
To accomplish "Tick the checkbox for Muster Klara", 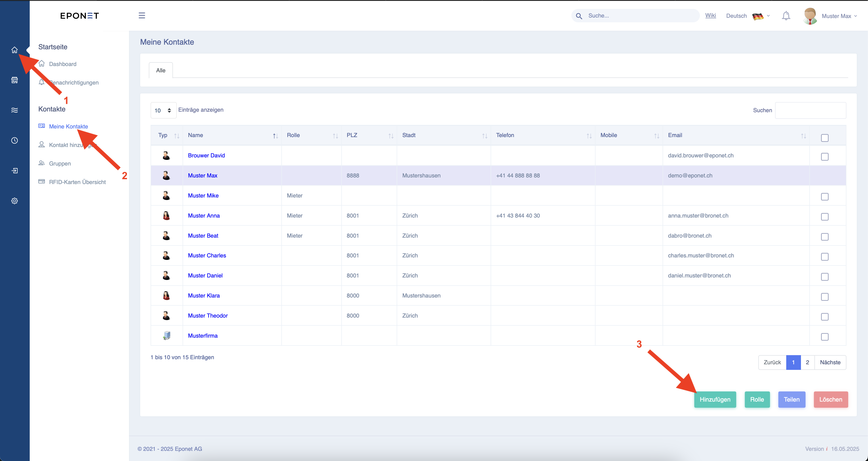I will [x=825, y=297].
